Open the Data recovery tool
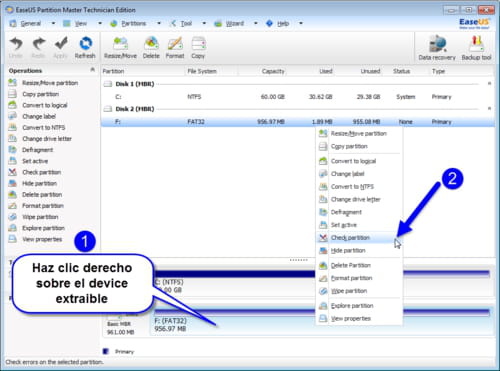 tap(437, 48)
